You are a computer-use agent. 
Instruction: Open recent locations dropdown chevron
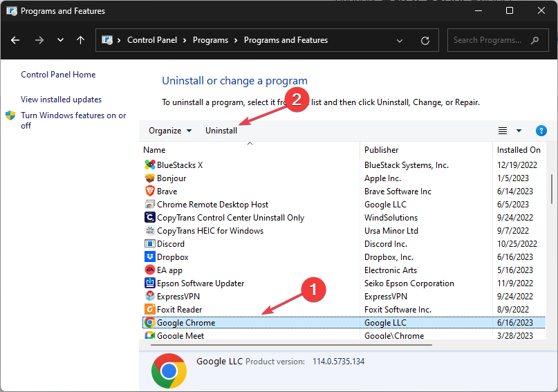pos(60,40)
